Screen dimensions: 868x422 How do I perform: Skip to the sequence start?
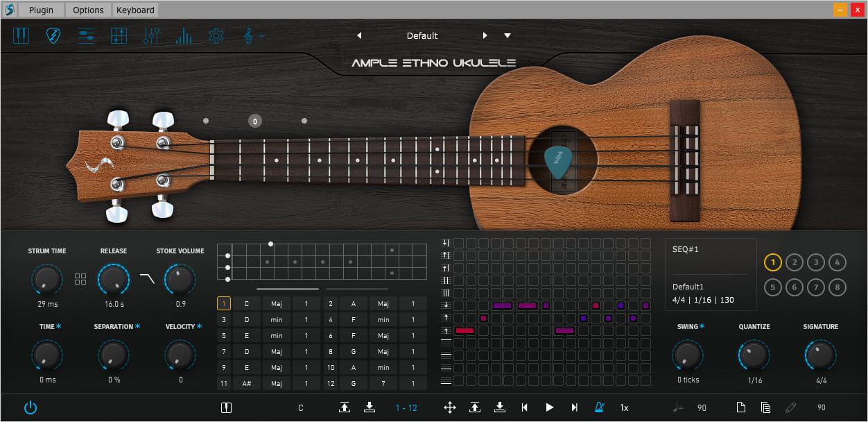[525, 407]
